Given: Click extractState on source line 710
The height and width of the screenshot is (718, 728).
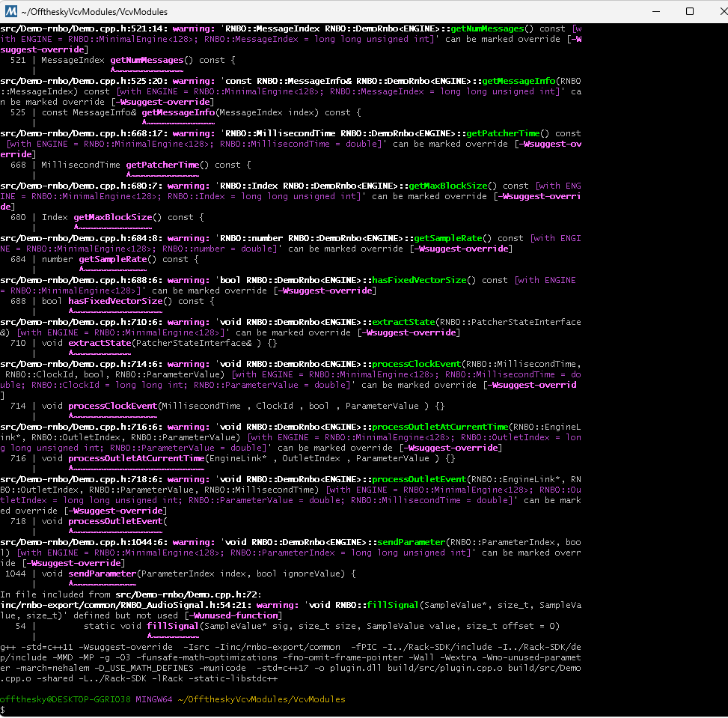Looking at the screenshot, I should pos(99,343).
